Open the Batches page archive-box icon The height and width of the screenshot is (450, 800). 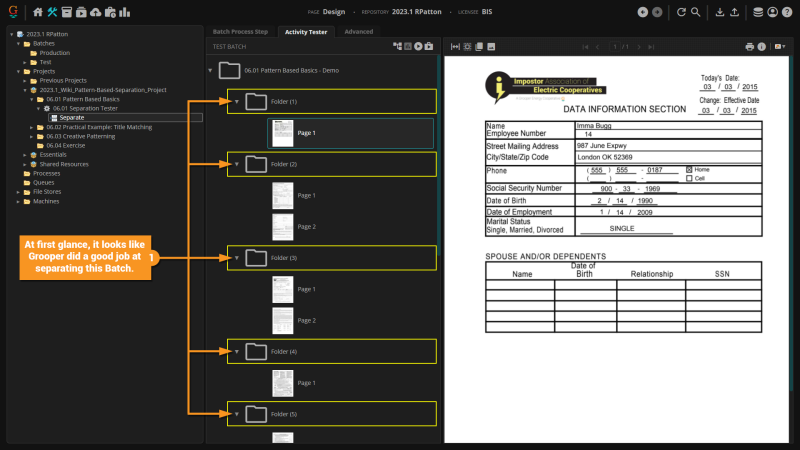tap(66, 12)
